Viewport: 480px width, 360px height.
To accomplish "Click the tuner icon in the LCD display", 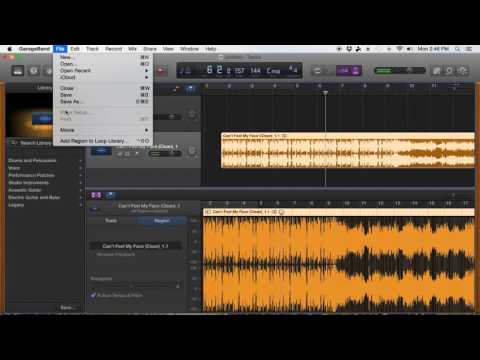I will point(185,70).
